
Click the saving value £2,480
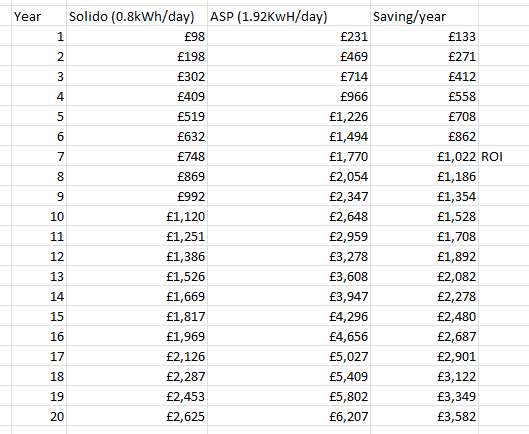(x=425, y=316)
